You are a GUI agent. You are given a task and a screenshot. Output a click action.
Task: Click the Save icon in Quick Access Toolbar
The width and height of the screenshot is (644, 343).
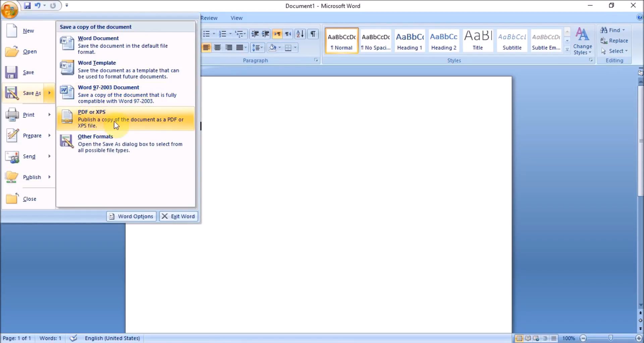[28, 6]
